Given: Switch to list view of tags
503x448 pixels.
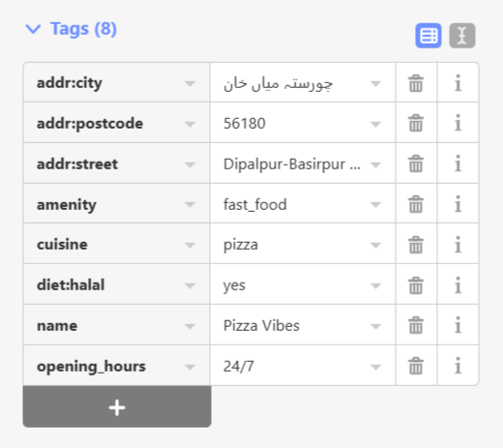Looking at the screenshot, I should (x=429, y=36).
